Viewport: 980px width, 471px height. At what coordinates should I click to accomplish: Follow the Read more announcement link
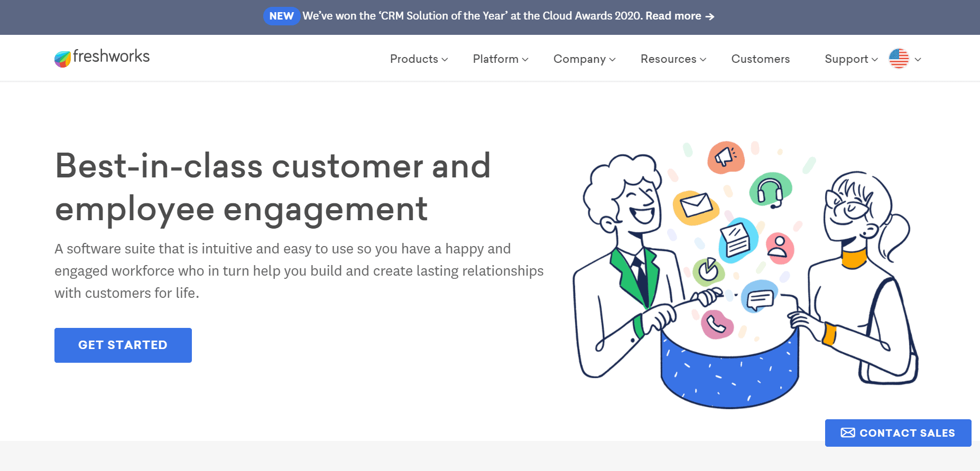coord(680,16)
